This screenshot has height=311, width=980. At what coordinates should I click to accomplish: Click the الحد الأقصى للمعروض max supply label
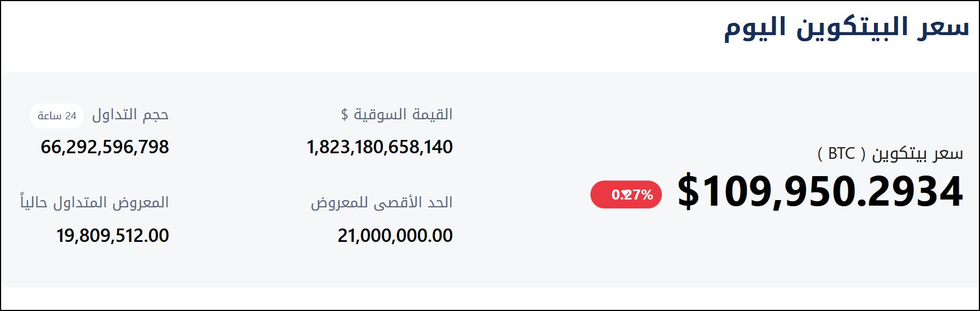(382, 203)
